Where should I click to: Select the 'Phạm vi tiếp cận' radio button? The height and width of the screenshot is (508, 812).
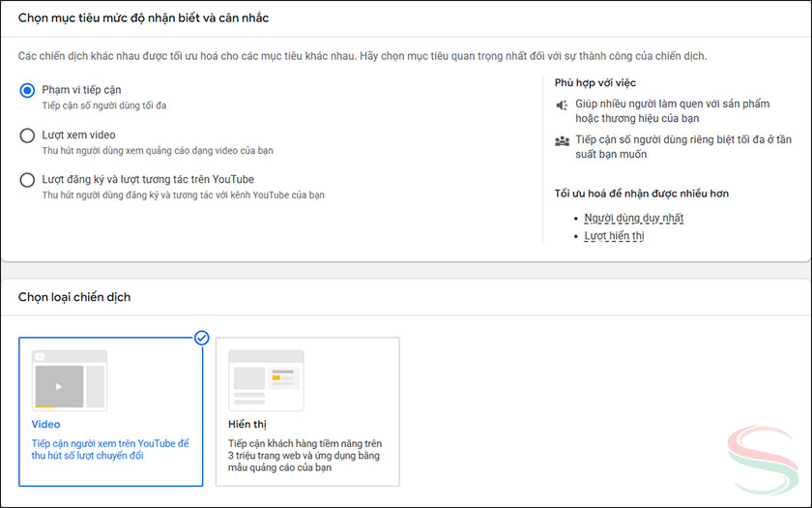click(27, 90)
